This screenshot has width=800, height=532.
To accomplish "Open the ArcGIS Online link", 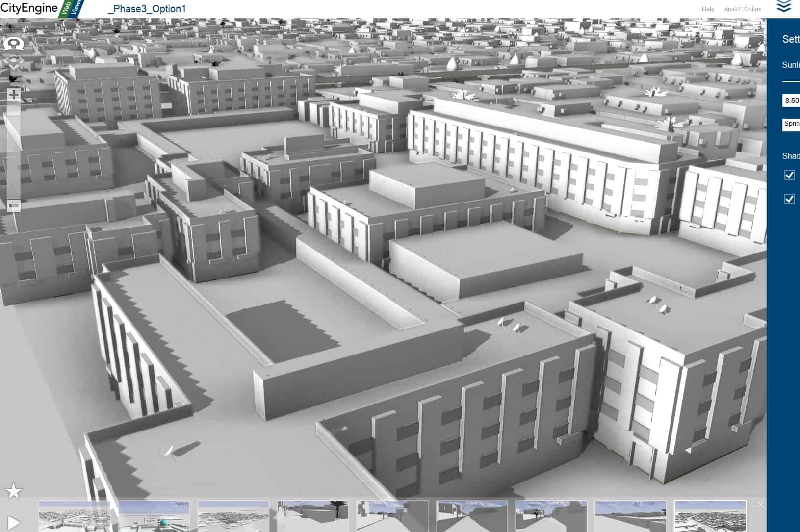I will point(743,9).
